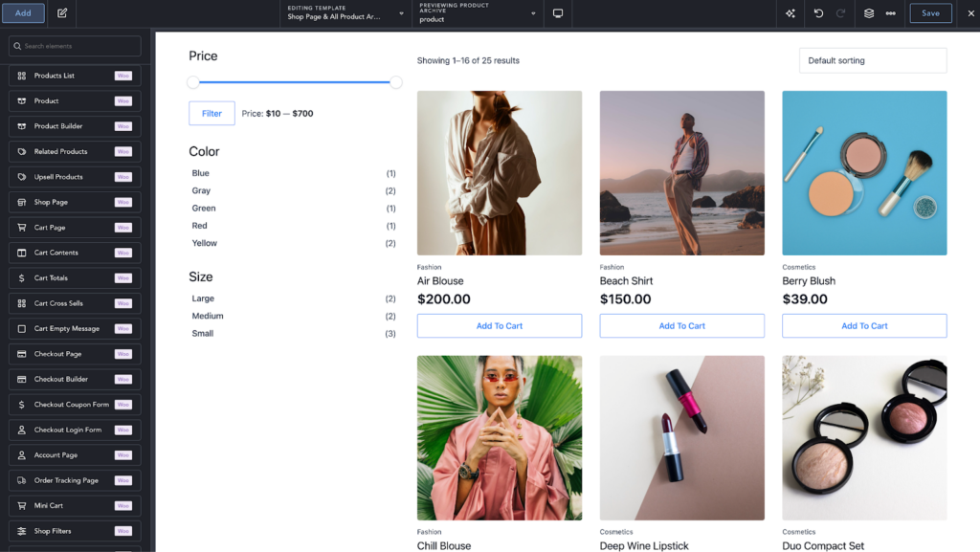Click the AI sparkles icon in toolbar
This screenshot has height=552, width=980.
tap(790, 12)
